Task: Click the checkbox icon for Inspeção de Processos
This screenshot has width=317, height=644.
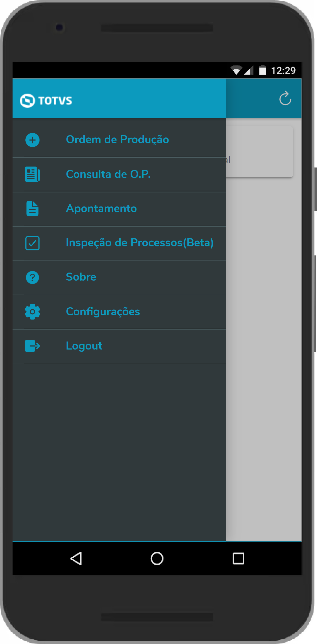Action: point(32,243)
